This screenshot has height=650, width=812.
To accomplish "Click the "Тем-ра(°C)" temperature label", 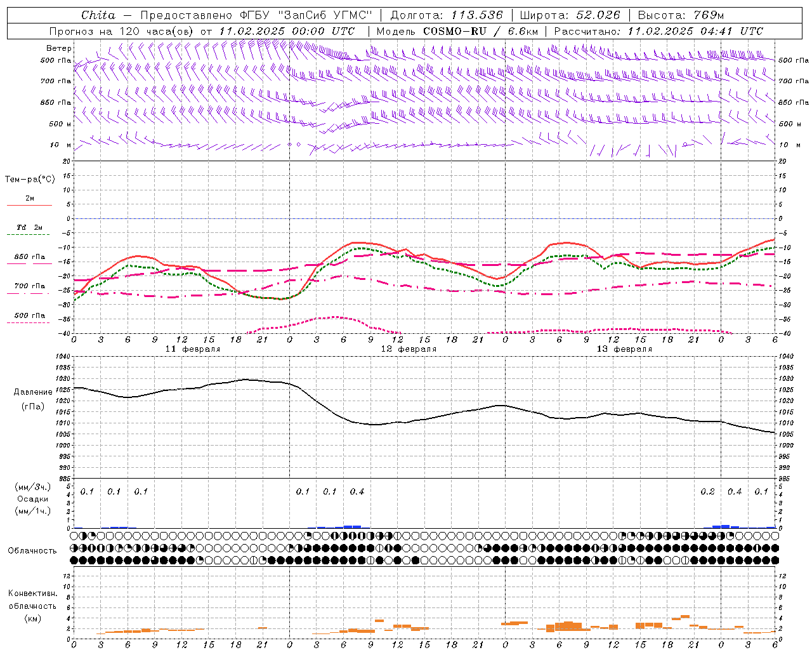I will tap(30, 180).
